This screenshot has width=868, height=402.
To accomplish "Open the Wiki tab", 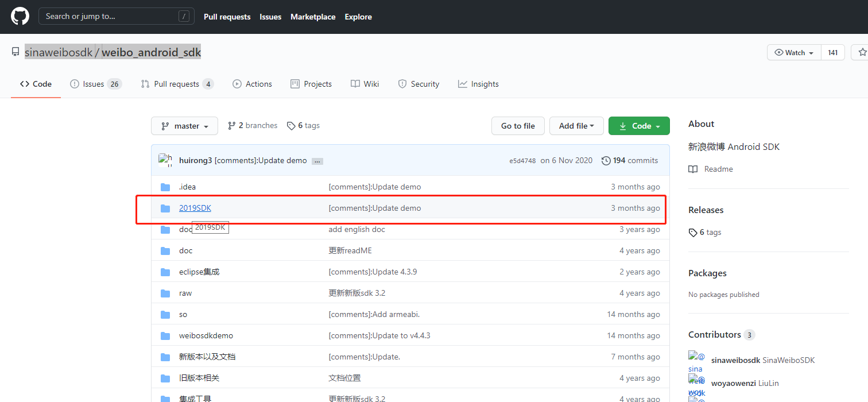I will pos(365,84).
